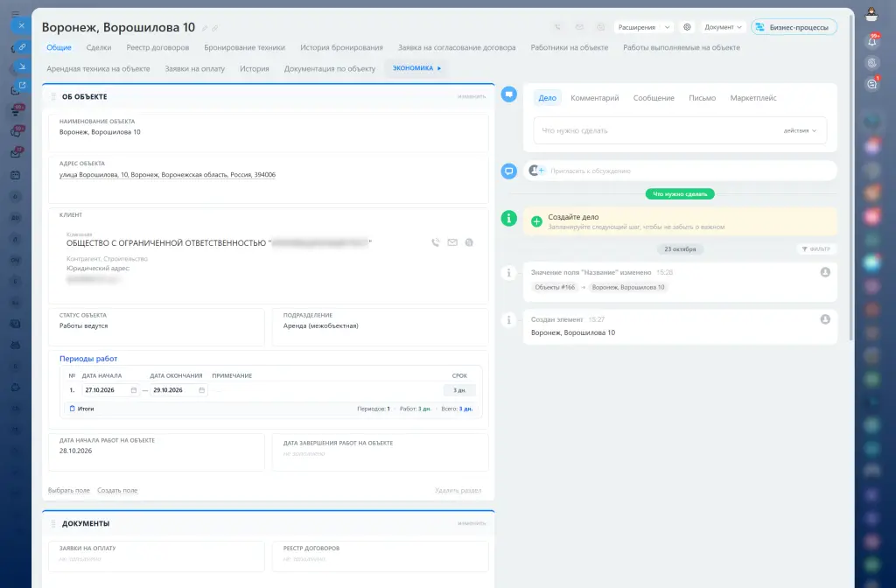Image resolution: width=896 pixels, height=588 pixels.
Task: Select the Комментарий tab
Action: click(595, 98)
